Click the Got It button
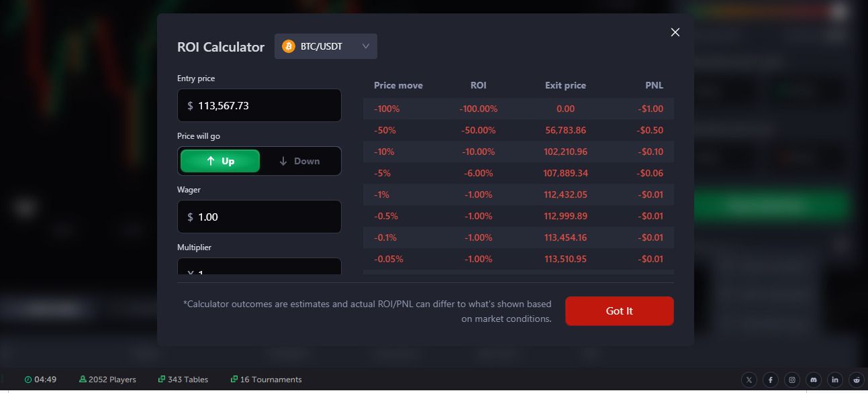This screenshot has height=393, width=868. (x=619, y=311)
